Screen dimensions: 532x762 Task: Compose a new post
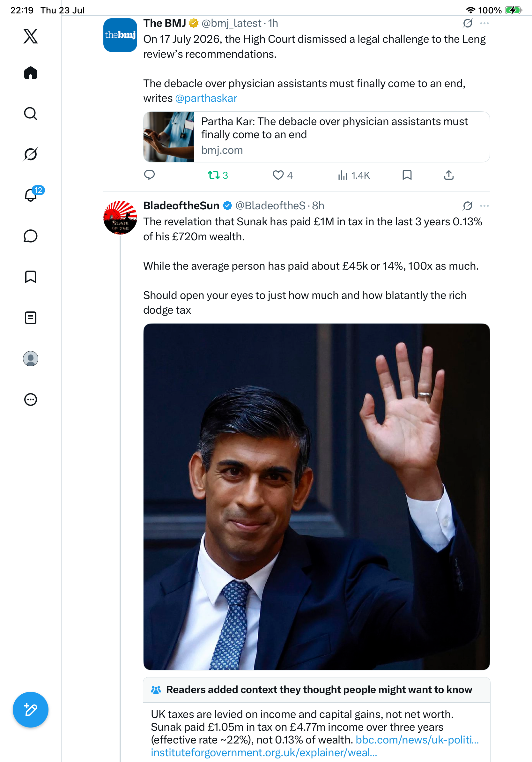[x=31, y=710]
